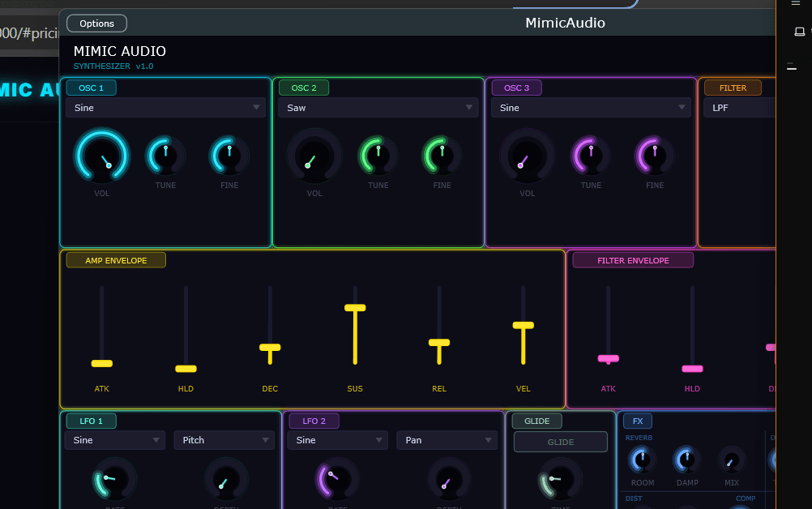Click the FILTER ENVELOPE section label
This screenshot has height=509, width=812.
coord(633,260)
